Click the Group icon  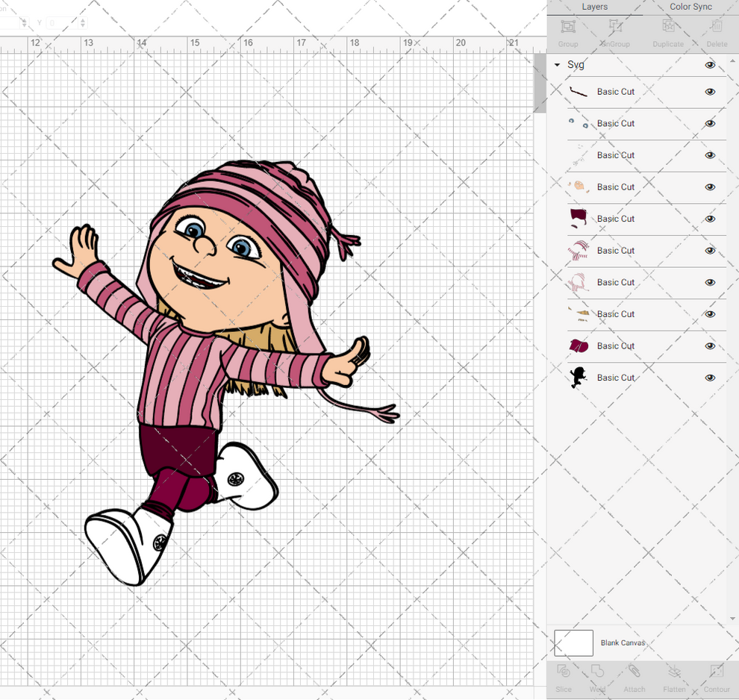coord(568,30)
